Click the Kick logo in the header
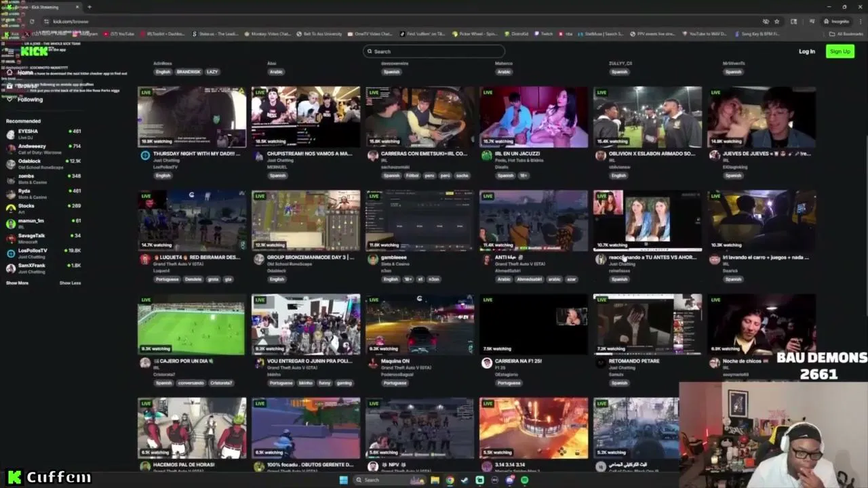 (34, 52)
